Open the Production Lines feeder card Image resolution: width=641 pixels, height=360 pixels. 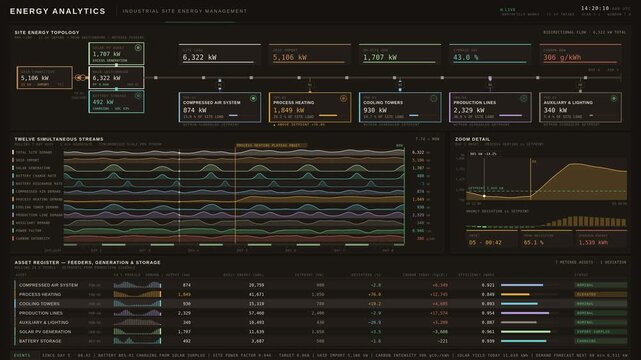pyautogui.click(x=490, y=107)
